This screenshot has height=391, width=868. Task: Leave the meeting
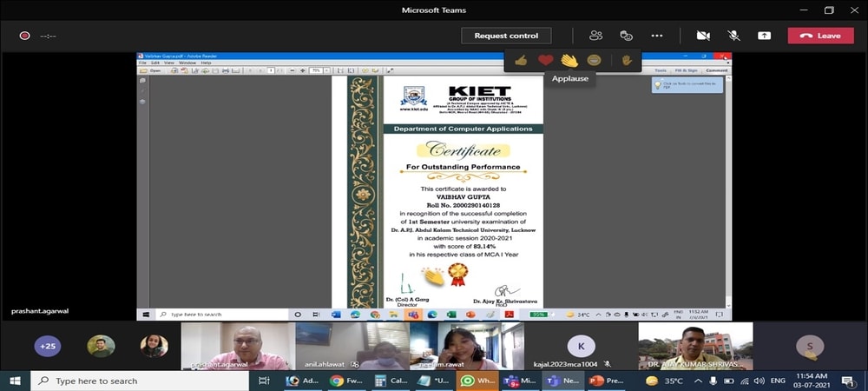(x=820, y=36)
